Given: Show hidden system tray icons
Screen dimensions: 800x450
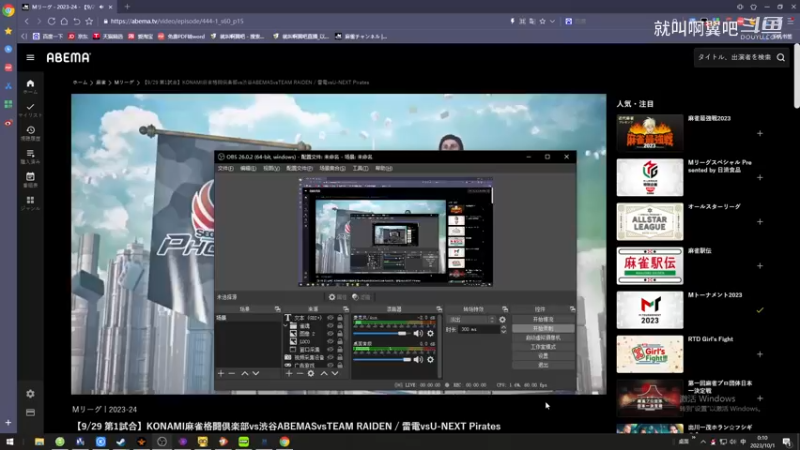Looking at the screenshot, I should tap(703, 442).
